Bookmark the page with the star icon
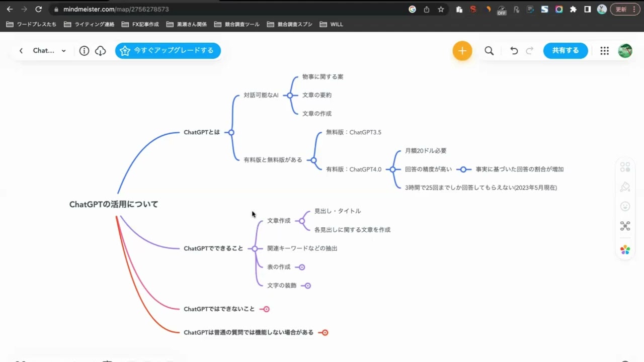The height and width of the screenshot is (362, 644). click(x=441, y=9)
